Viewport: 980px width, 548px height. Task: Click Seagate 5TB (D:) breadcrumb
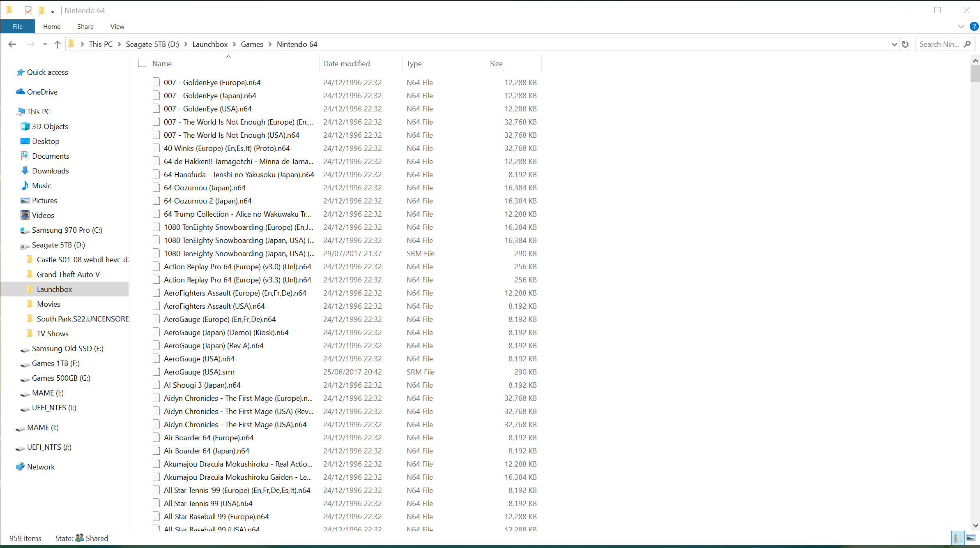coord(152,44)
